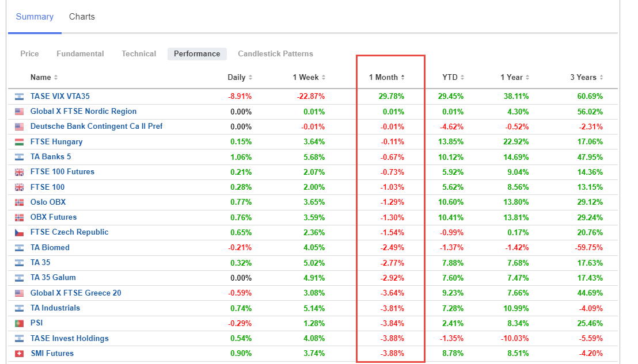Click Israel flag beside TA Biomed
638x364 pixels.
point(19,248)
